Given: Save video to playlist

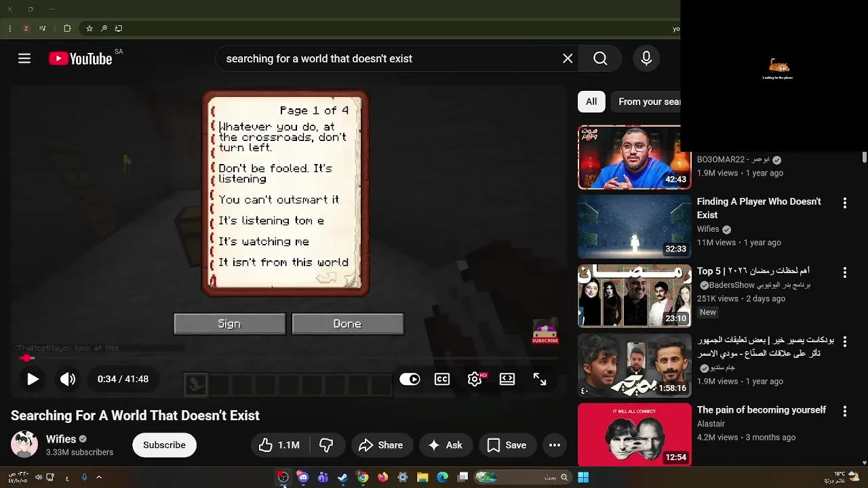Looking at the screenshot, I should 507,445.
